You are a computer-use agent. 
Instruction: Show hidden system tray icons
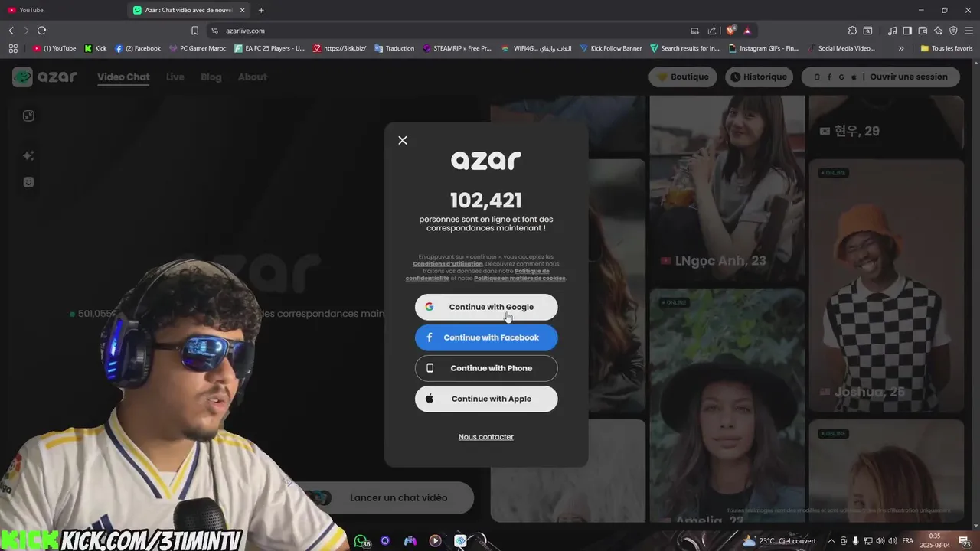coord(832,541)
